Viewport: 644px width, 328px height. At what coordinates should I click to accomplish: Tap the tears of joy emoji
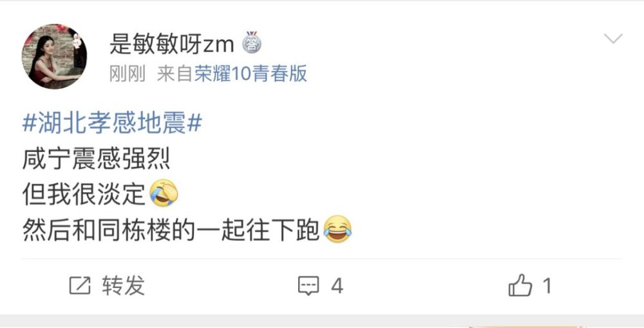[x=338, y=229]
